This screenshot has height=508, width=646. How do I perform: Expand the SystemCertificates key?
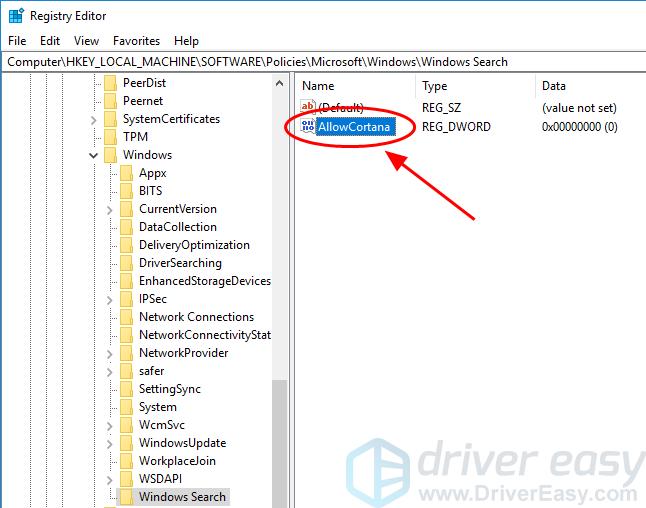[x=94, y=120]
